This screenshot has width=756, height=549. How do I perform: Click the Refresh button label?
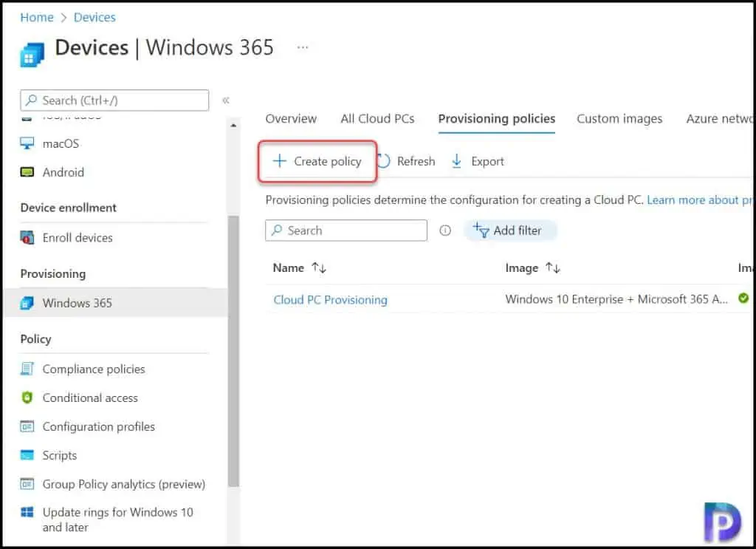416,161
